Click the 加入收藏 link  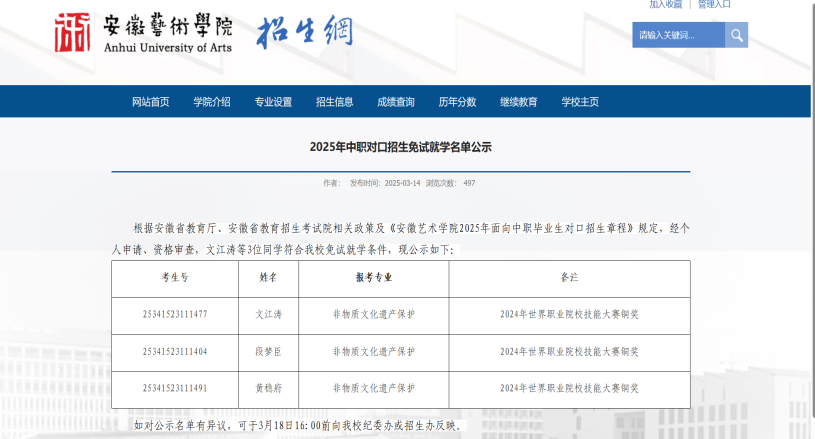665,4
